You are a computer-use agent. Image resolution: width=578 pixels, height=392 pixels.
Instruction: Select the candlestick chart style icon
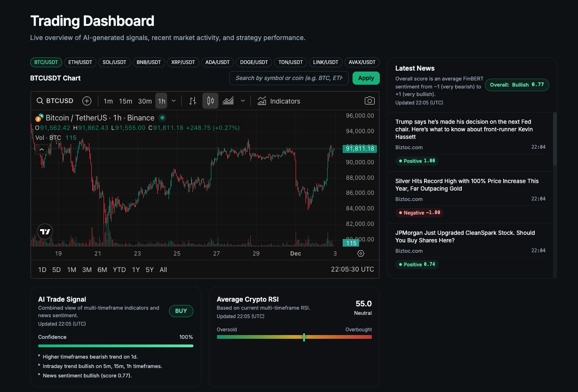[x=210, y=101]
